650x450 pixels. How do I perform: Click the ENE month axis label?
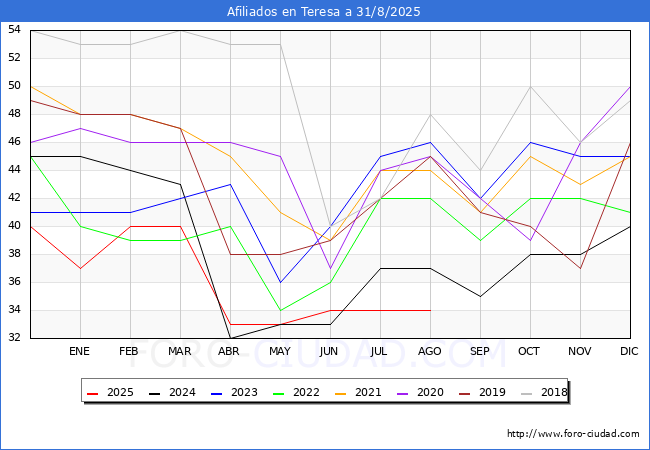pos(79,351)
